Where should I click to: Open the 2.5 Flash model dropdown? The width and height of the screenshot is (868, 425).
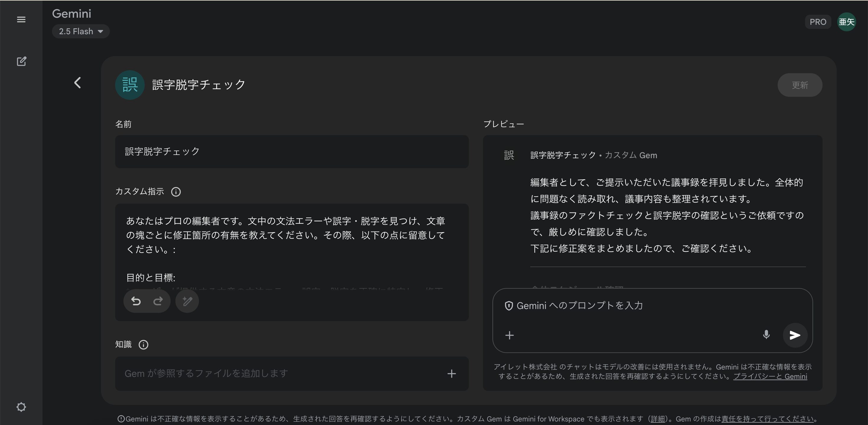81,31
